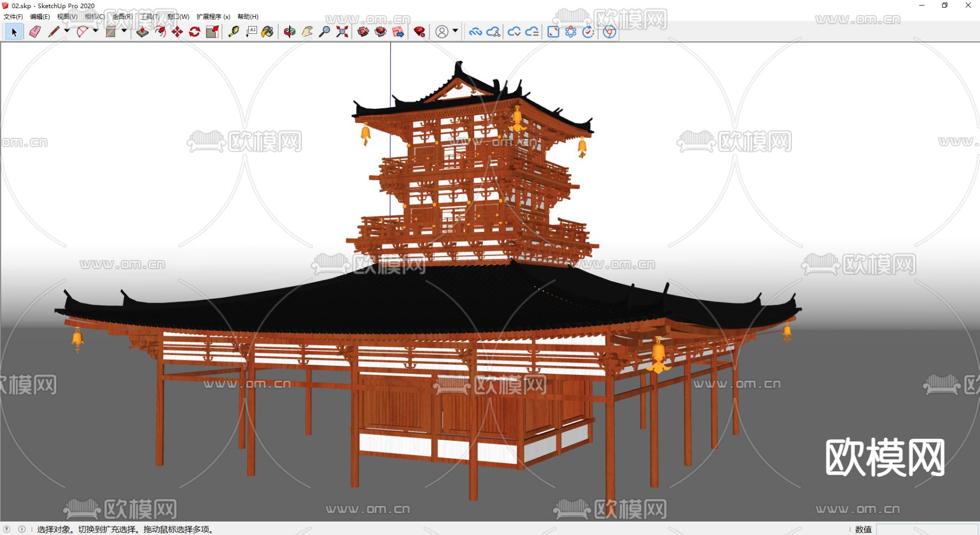
Task: Open the 3D Warehouse icon
Action: tap(363, 32)
